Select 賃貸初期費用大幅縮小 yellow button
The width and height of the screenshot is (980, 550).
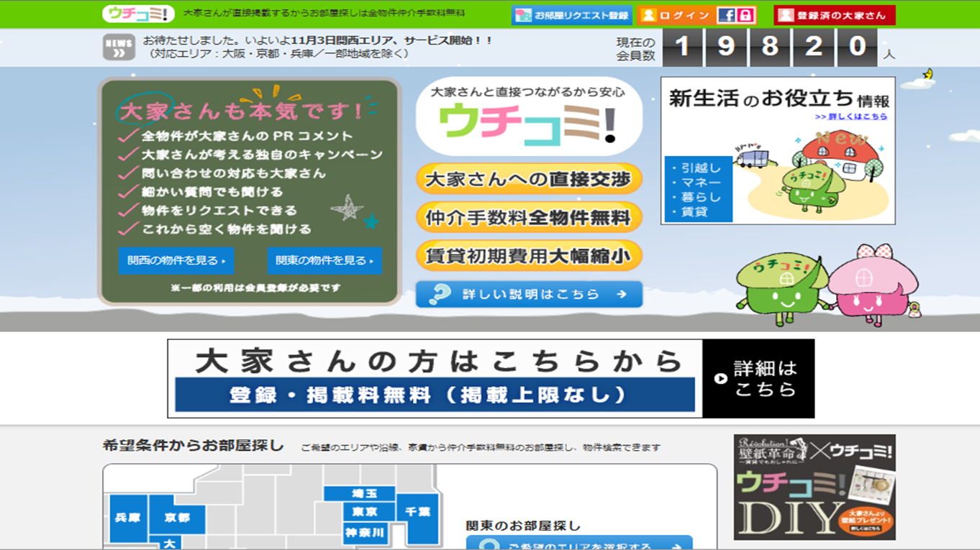(529, 255)
